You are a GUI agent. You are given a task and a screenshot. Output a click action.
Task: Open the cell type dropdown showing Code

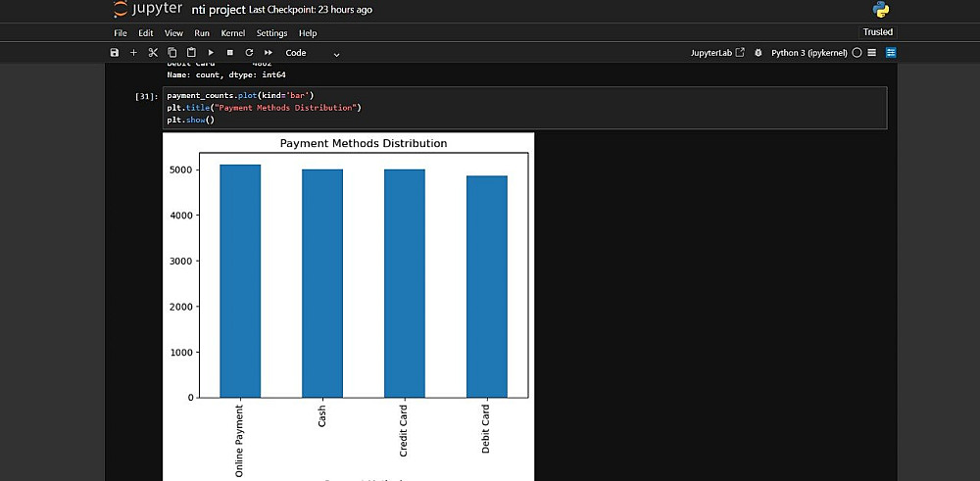pyautogui.click(x=313, y=53)
